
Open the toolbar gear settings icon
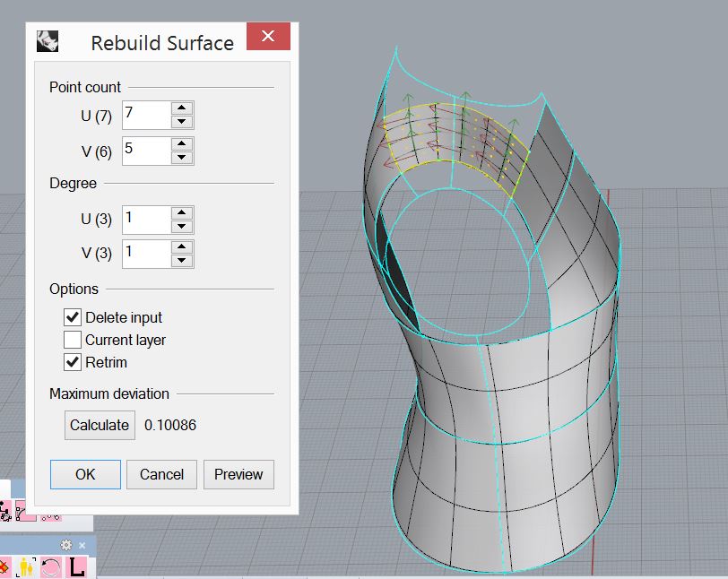point(66,545)
